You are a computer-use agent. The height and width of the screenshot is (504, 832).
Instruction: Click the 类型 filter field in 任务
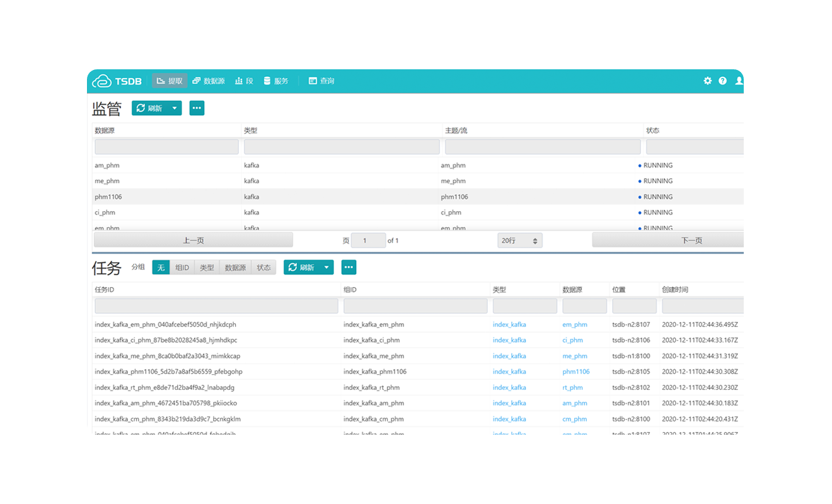525,306
